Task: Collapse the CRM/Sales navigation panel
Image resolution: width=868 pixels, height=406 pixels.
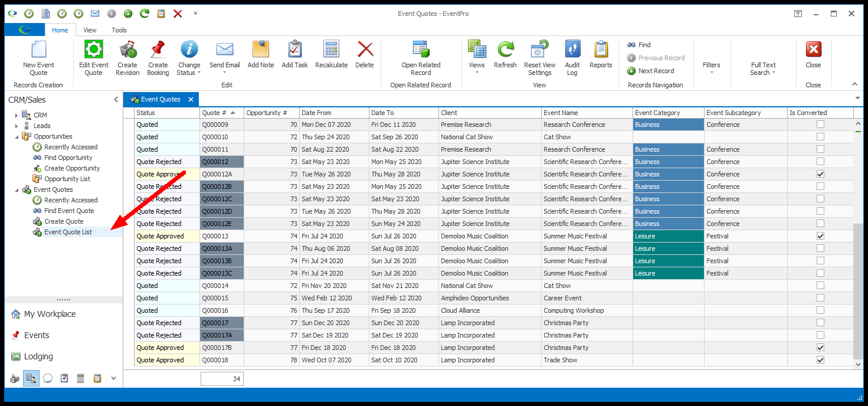Action: [x=116, y=100]
